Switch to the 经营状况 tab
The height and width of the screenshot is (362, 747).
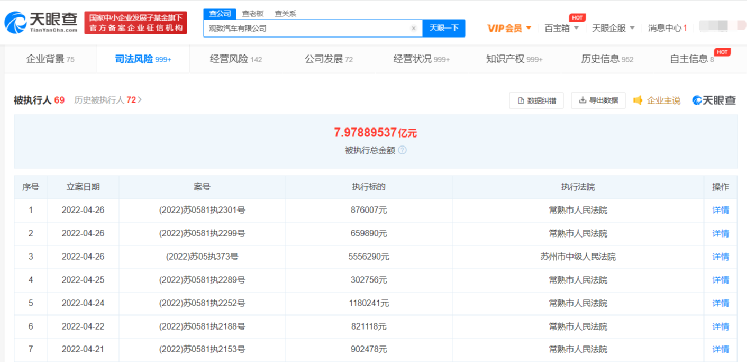coord(422,59)
